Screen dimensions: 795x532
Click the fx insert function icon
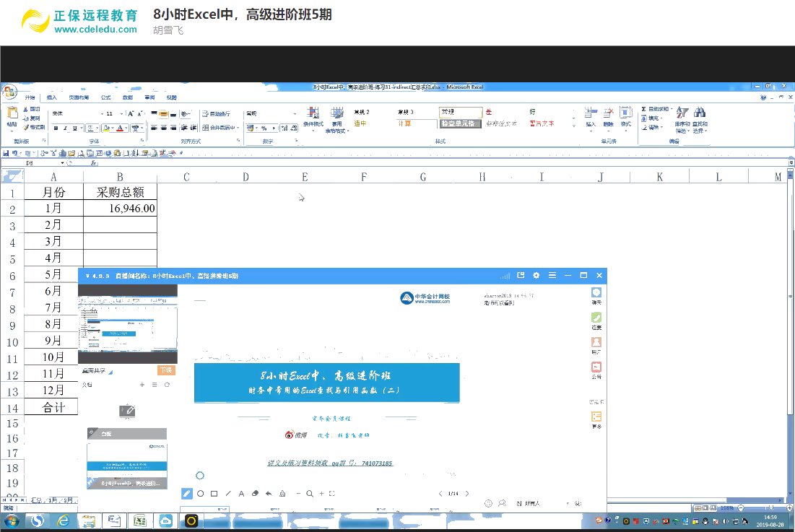click(x=94, y=163)
